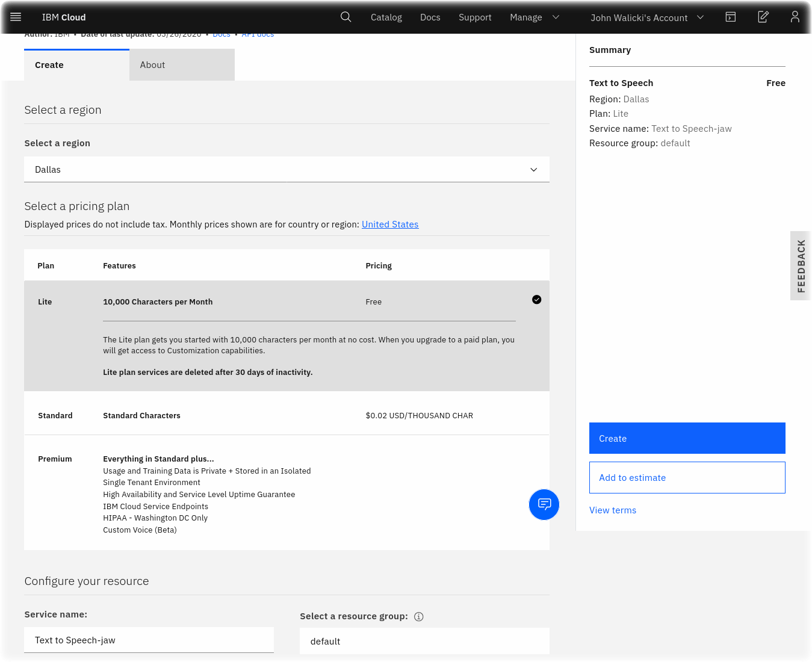Image resolution: width=812 pixels, height=662 pixels.
Task: Open Catalog in the top navigation
Action: (x=386, y=17)
